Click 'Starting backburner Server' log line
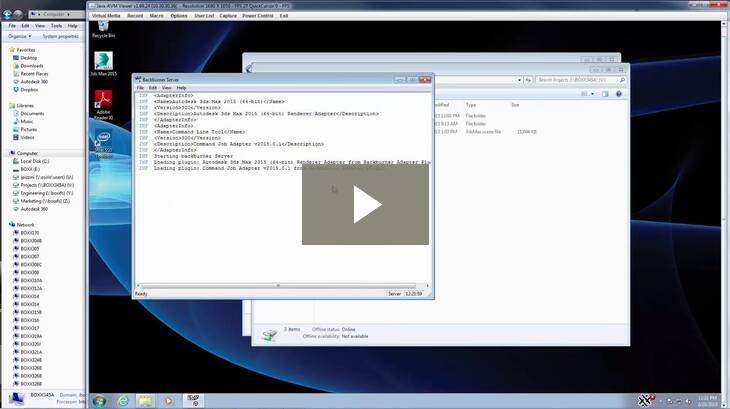730x409 pixels. [x=193, y=156]
